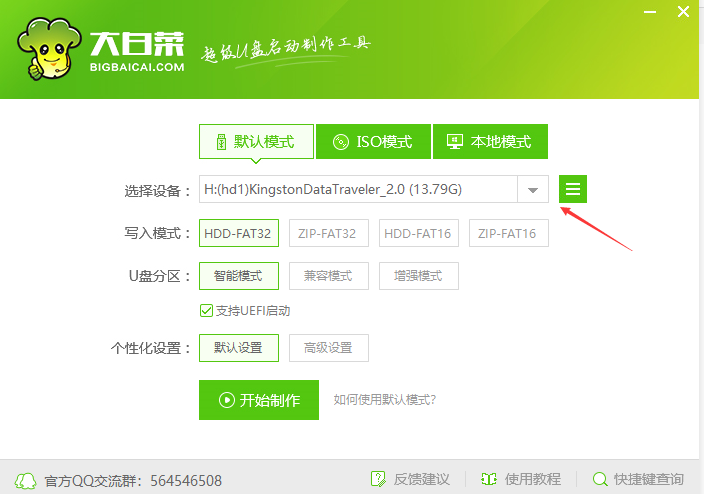Open 高级设置 advanced settings
Image resolution: width=704 pixels, height=494 pixels.
point(329,348)
